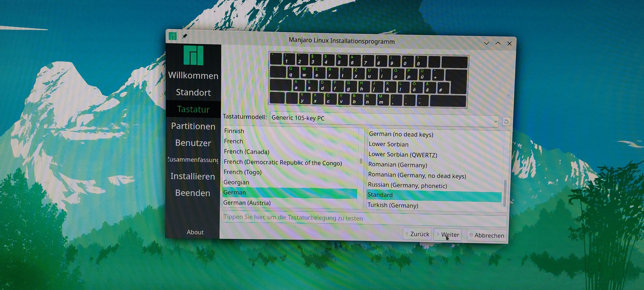
Task: Go to the Standort step
Action: coord(193,92)
